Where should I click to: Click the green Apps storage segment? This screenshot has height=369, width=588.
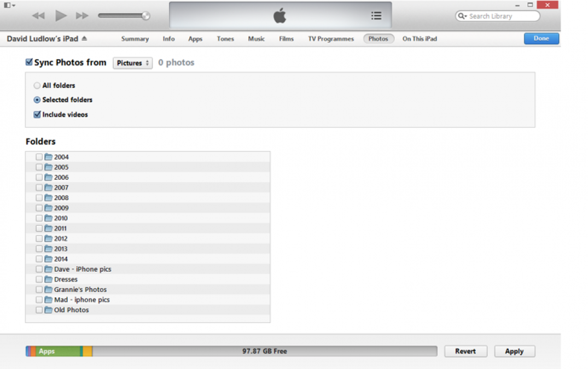(x=58, y=351)
